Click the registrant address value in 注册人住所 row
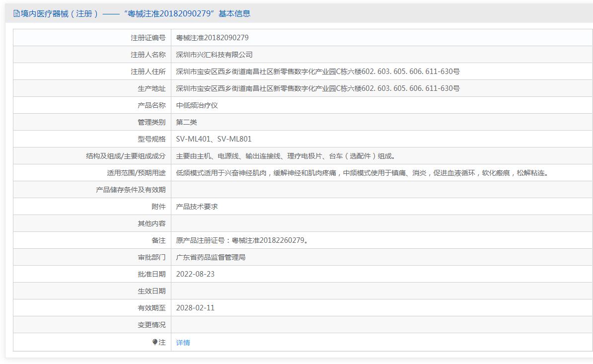Image resolution: width=593 pixels, height=364 pixels. point(318,72)
